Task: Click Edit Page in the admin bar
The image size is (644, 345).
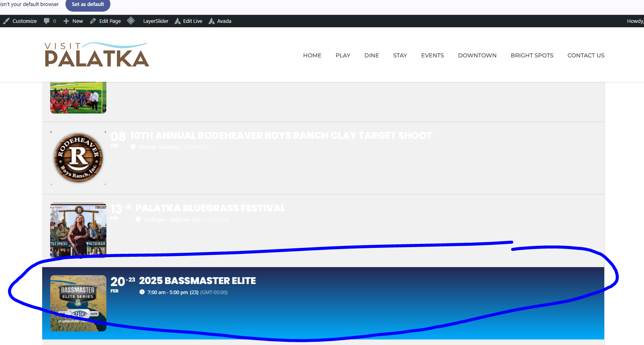Action: pos(106,21)
